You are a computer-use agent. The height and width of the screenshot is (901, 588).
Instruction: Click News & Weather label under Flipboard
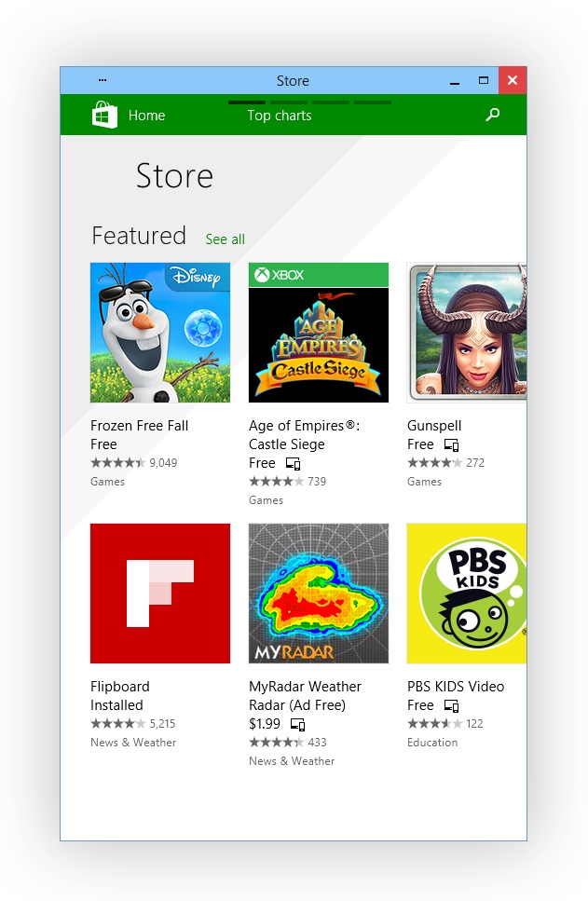coord(133,743)
